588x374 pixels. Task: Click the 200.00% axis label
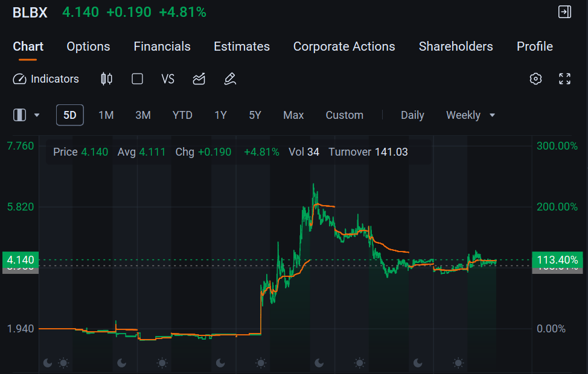(557, 207)
